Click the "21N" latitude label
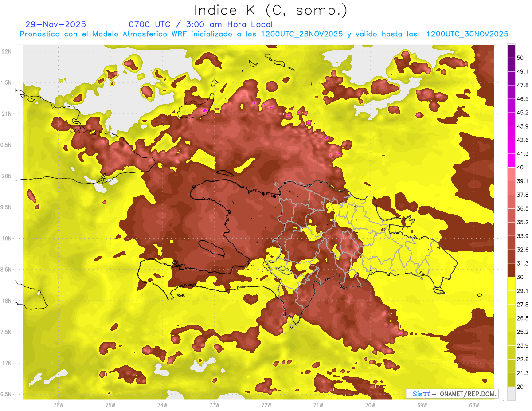 point(7,114)
